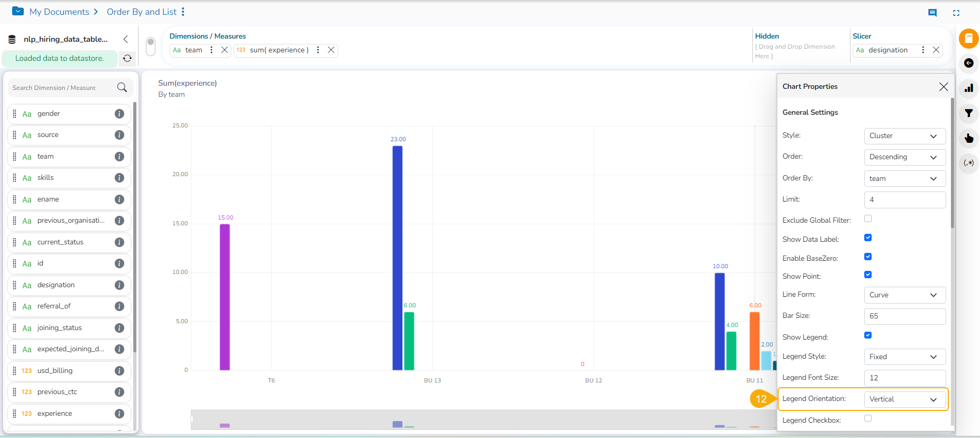Open the Style dropdown showing Cluster
Screen dimensions: 980x438
pos(905,136)
